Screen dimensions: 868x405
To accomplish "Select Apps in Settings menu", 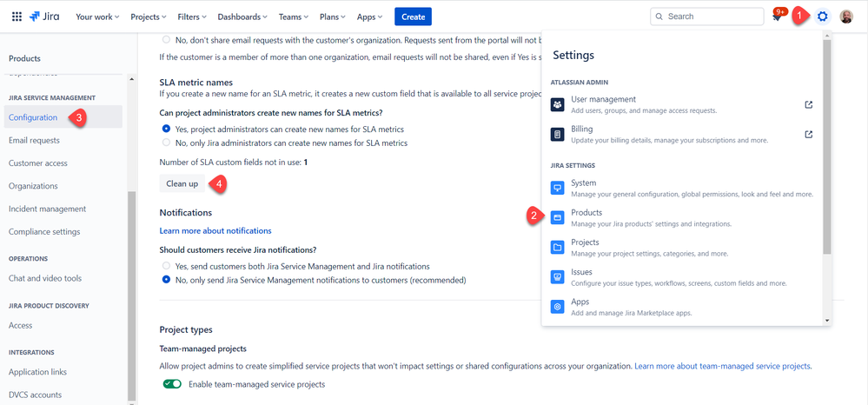I will click(x=682, y=307).
